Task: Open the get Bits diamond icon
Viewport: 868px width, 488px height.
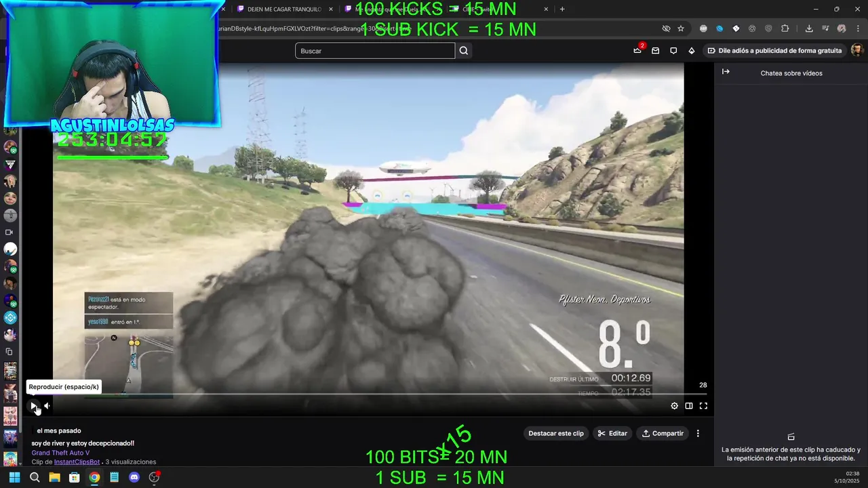Action: [691, 51]
